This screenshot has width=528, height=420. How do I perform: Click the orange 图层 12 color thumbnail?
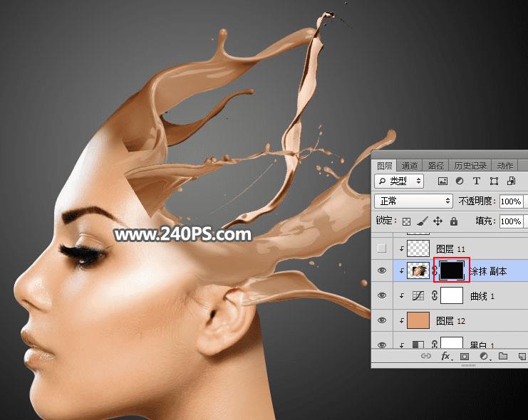418,320
